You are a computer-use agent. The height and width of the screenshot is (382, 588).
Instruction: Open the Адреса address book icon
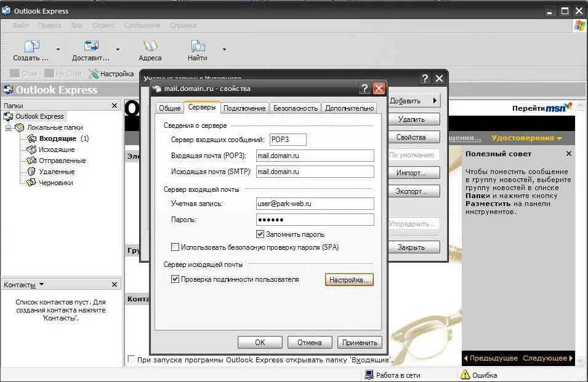(x=150, y=46)
